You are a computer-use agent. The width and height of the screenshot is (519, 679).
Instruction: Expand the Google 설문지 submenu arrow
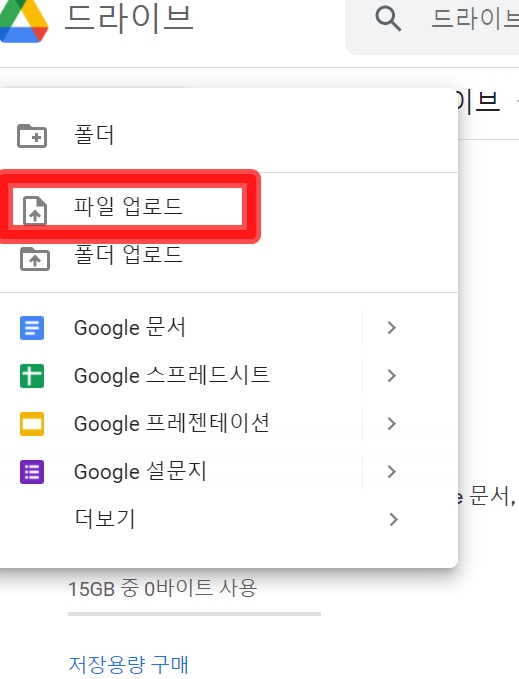click(x=392, y=472)
